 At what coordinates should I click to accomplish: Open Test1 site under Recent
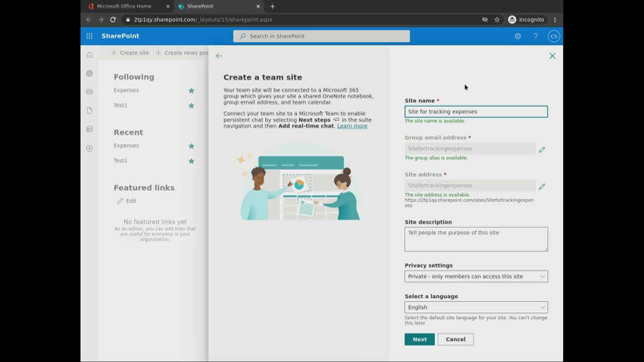coord(120,161)
